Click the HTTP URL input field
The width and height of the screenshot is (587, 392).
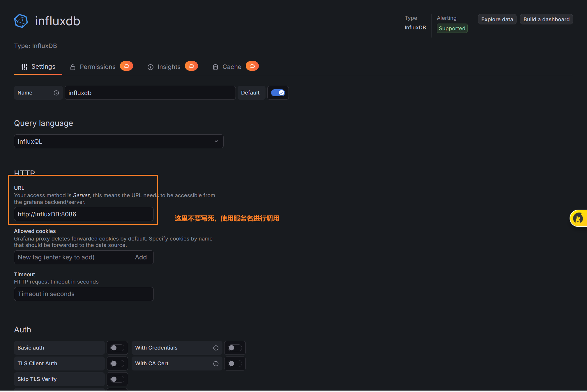click(x=84, y=214)
